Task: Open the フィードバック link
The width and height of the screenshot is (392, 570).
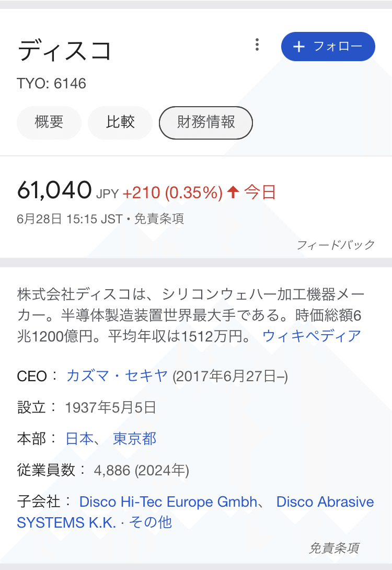Action: pos(336,245)
